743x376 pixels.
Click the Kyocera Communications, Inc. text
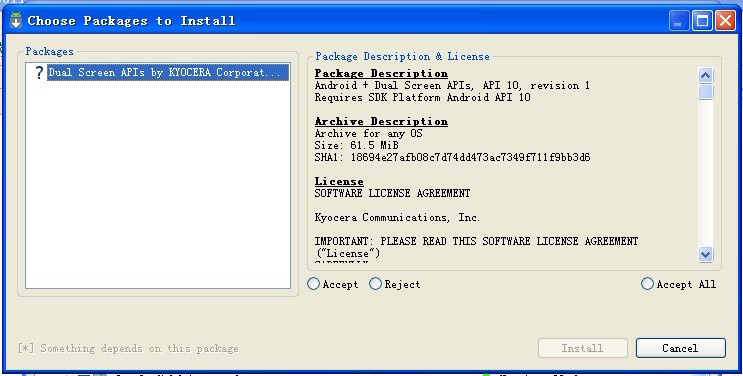pyautogui.click(x=397, y=218)
